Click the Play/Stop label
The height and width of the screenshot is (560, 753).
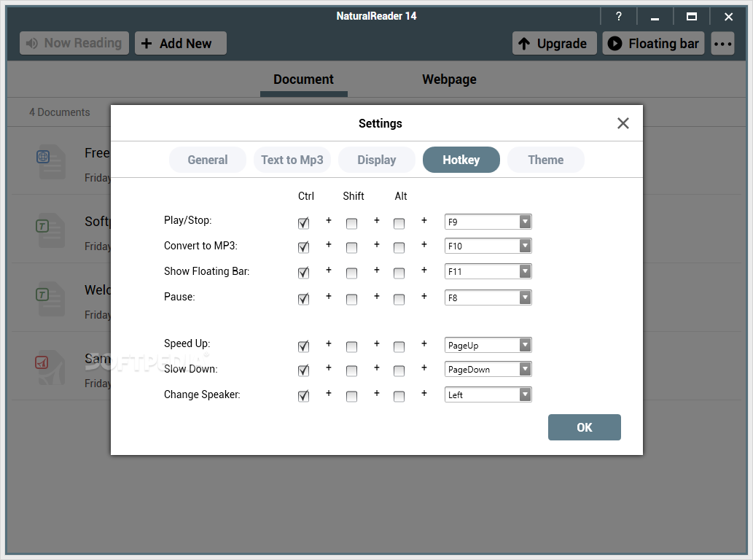point(188,220)
